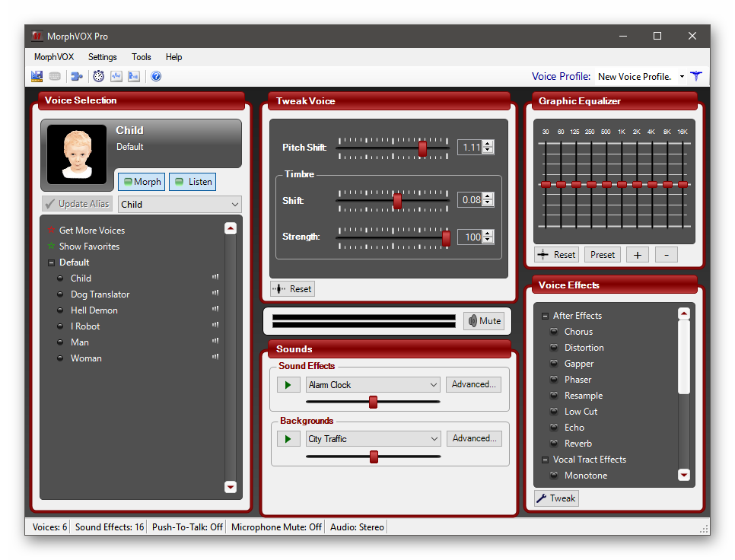Image resolution: width=735 pixels, height=560 pixels.
Task: Mute the microphone with the Mute button
Action: (x=484, y=321)
